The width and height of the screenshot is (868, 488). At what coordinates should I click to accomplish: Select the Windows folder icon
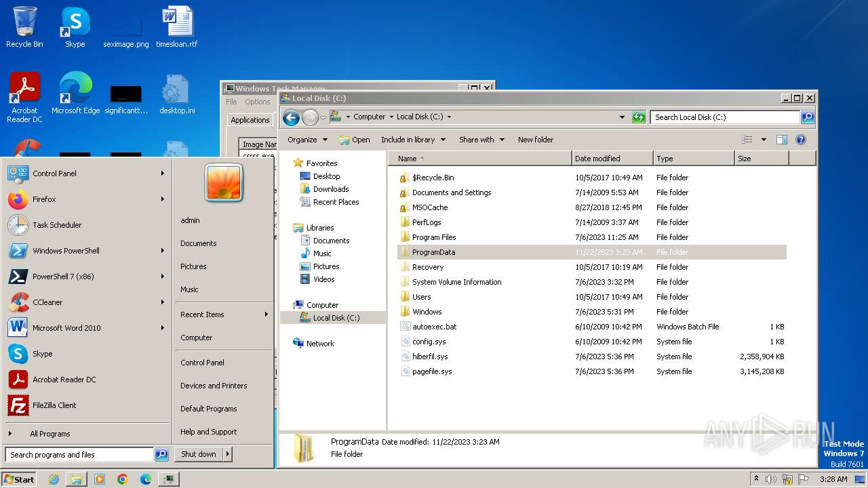click(405, 312)
